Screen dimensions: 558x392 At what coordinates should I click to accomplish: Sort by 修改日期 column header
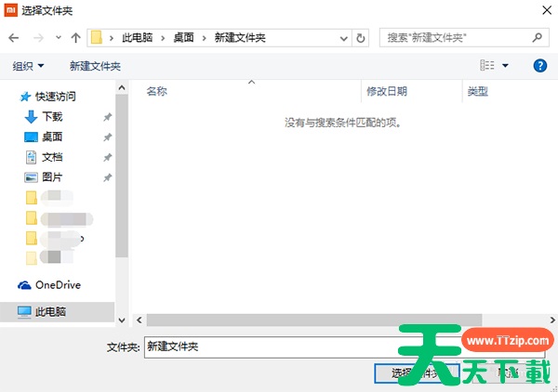[387, 91]
